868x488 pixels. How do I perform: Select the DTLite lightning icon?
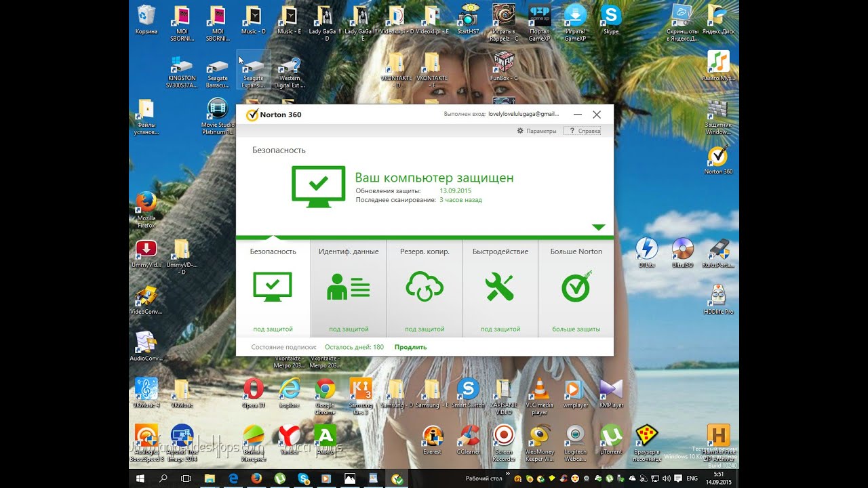click(x=646, y=253)
